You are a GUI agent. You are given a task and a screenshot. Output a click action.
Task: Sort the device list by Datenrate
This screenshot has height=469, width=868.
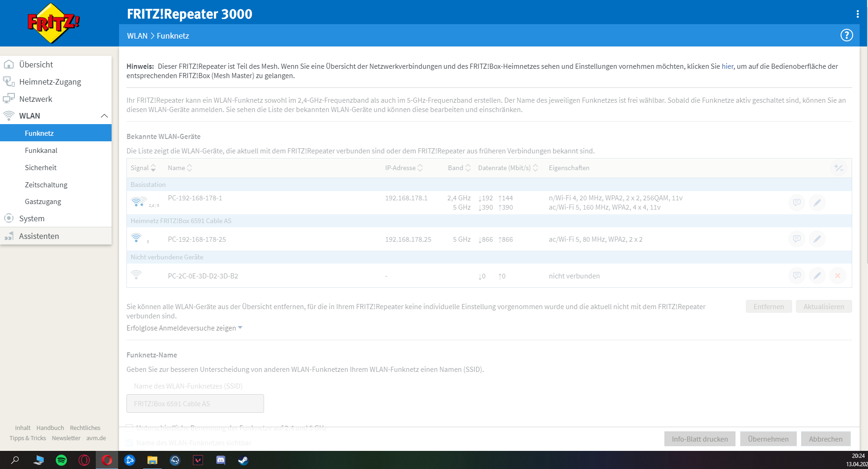point(508,168)
